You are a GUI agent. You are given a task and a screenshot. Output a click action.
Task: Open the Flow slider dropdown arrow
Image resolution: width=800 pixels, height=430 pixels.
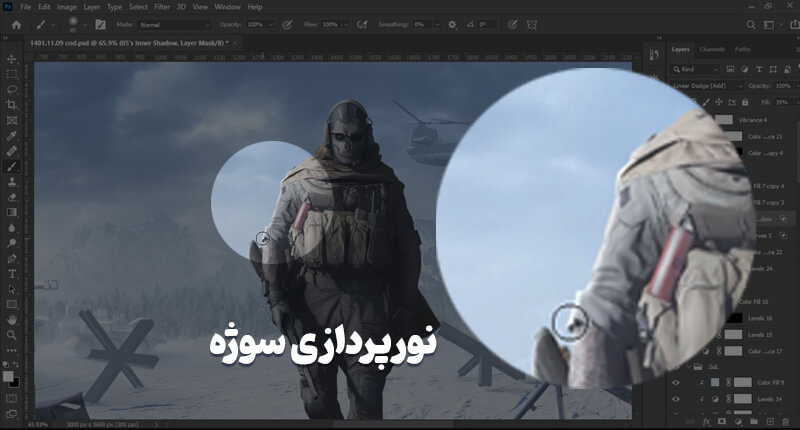click(346, 24)
